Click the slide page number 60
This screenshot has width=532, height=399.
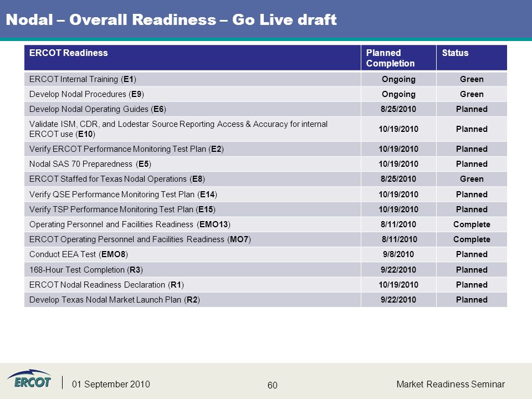273,386
